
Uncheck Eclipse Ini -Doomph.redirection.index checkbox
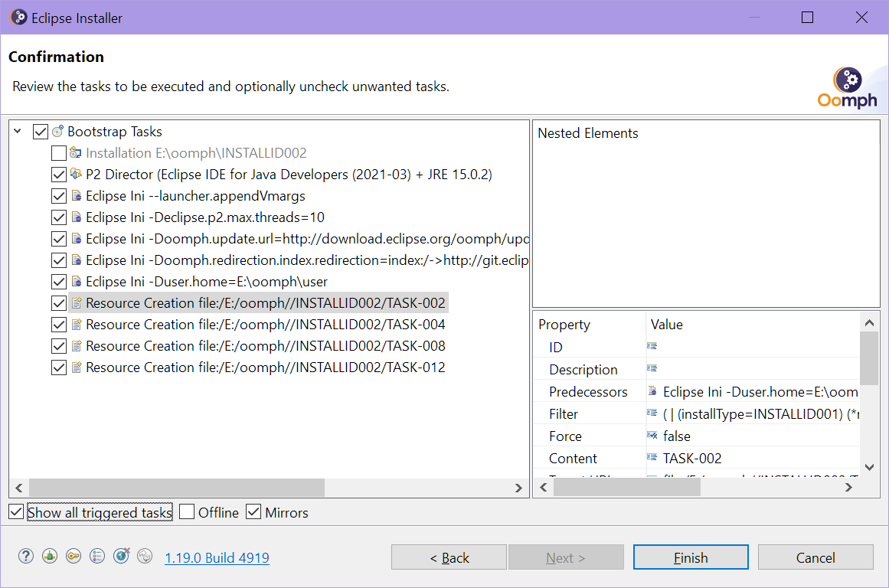[58, 260]
